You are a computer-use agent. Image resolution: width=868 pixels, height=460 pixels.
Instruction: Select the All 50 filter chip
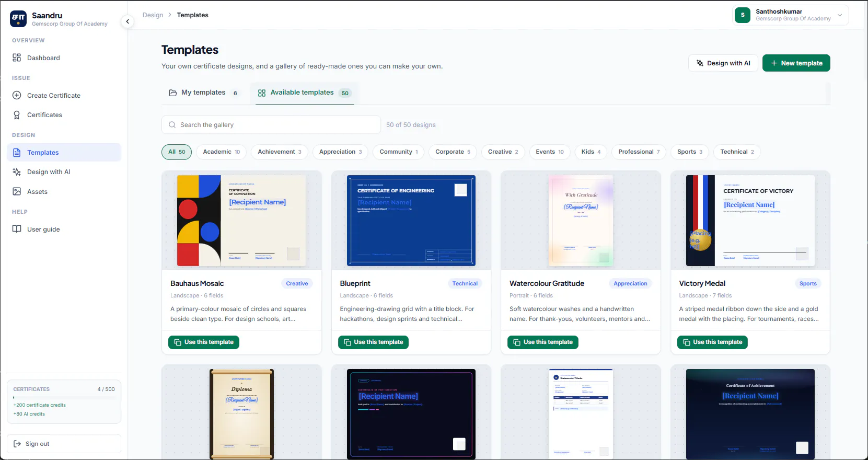177,152
